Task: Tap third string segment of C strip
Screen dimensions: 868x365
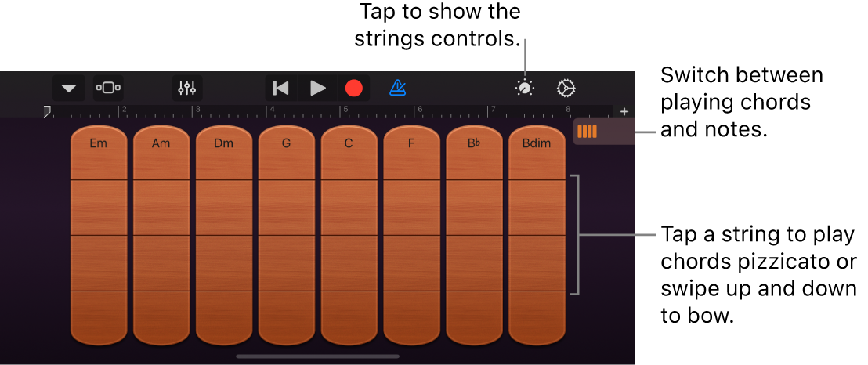Action: coord(349,262)
